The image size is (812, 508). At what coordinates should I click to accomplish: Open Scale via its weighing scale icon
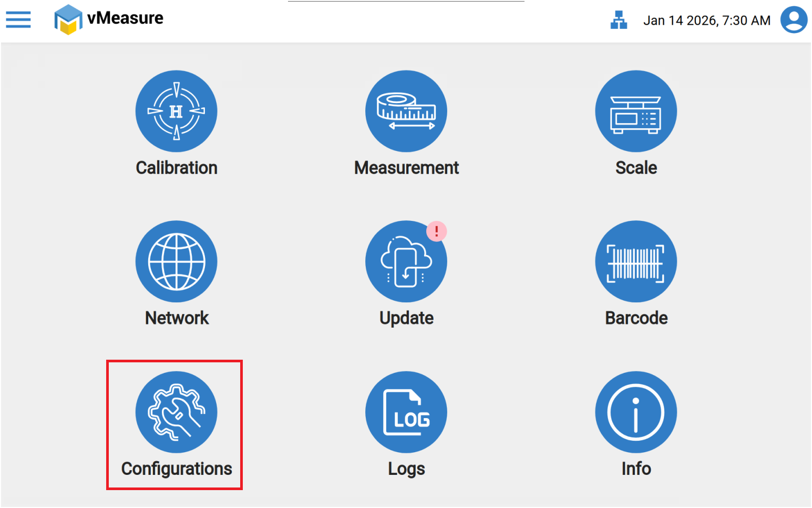click(636, 111)
